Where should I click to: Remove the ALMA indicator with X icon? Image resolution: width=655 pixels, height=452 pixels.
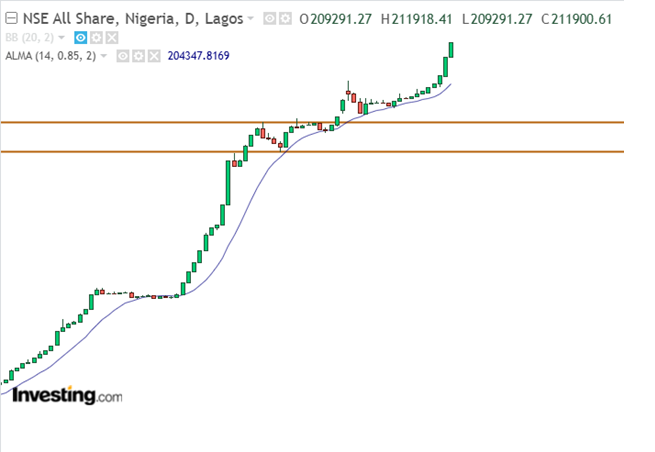154,55
